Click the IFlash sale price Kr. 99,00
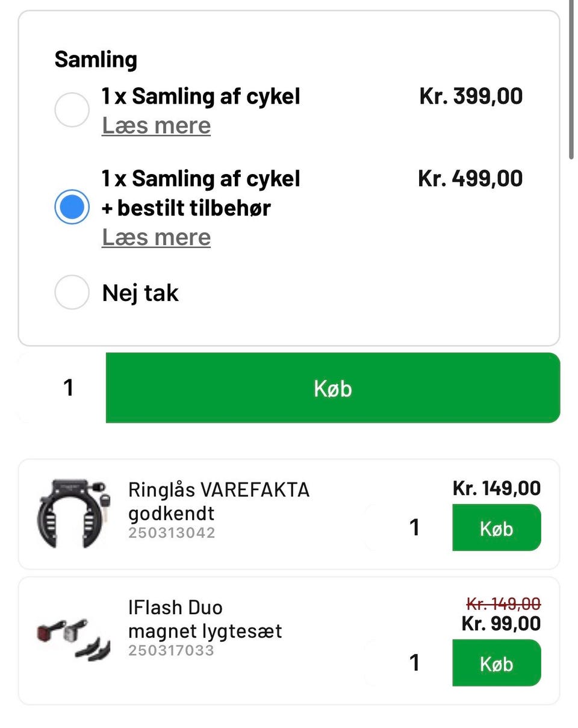 [501, 623]
